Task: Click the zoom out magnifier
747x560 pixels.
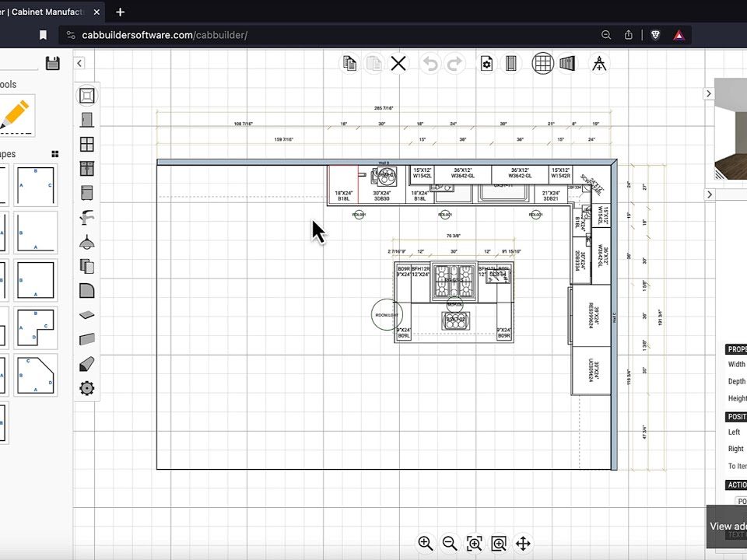Action: tap(449, 543)
